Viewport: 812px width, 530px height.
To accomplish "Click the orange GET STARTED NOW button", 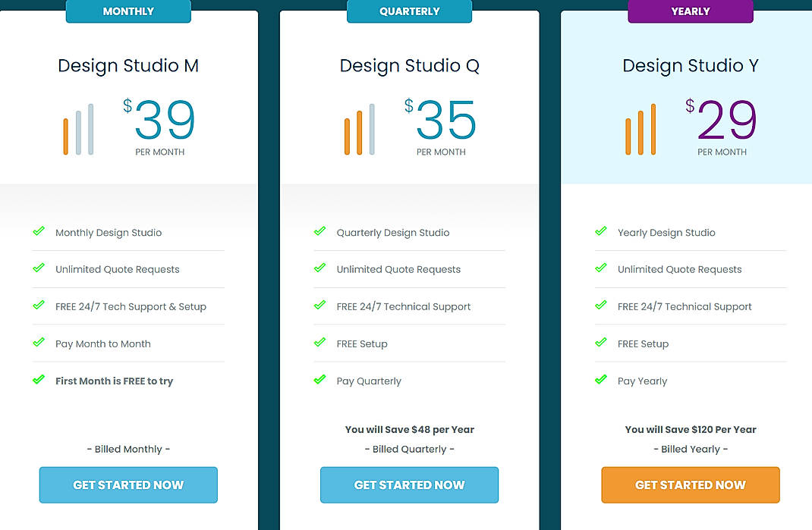I will 690,485.
